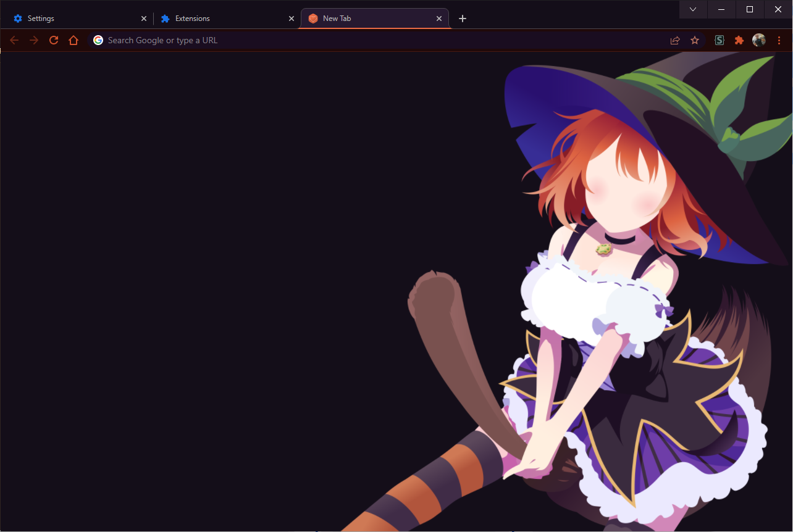Go back with the back arrow
Screen dimensions: 793x532
[x=14, y=40]
